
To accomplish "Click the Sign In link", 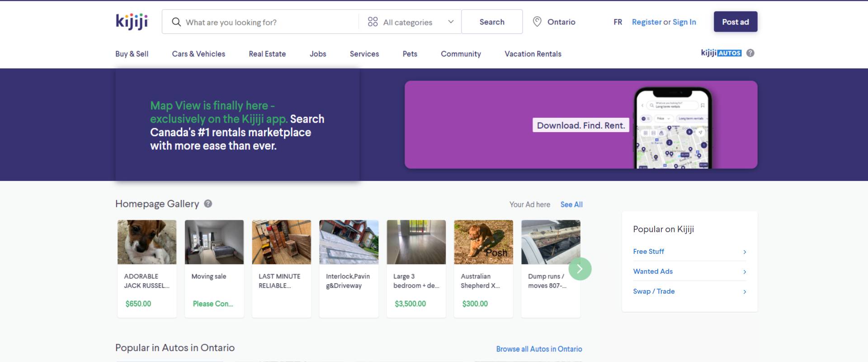I will (684, 22).
